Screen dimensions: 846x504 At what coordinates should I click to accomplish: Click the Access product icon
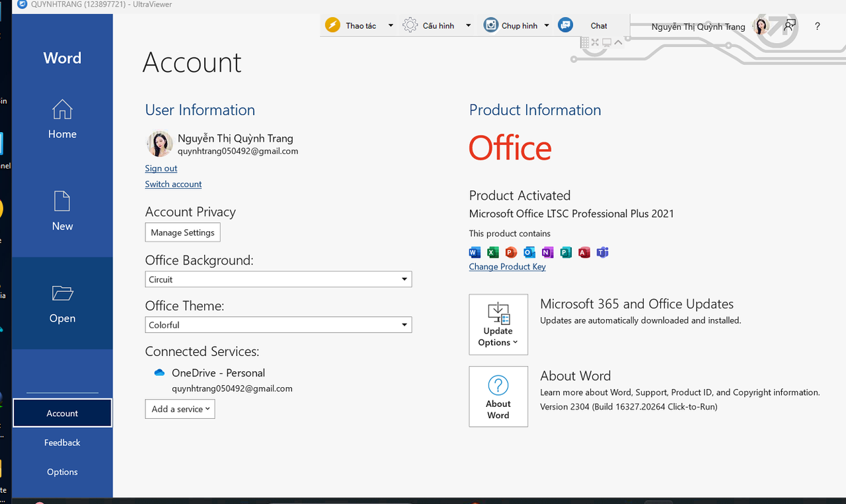tap(584, 252)
